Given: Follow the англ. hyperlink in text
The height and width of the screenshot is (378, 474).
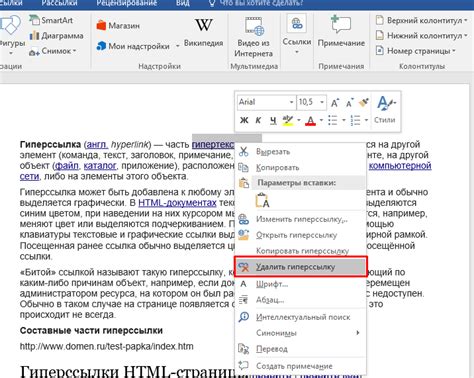Looking at the screenshot, I should coord(97,145).
